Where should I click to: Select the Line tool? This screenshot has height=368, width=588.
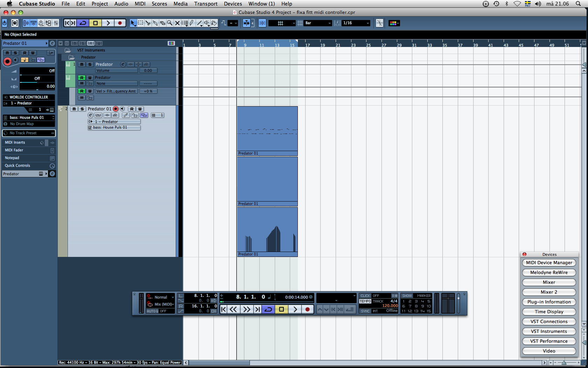point(199,23)
